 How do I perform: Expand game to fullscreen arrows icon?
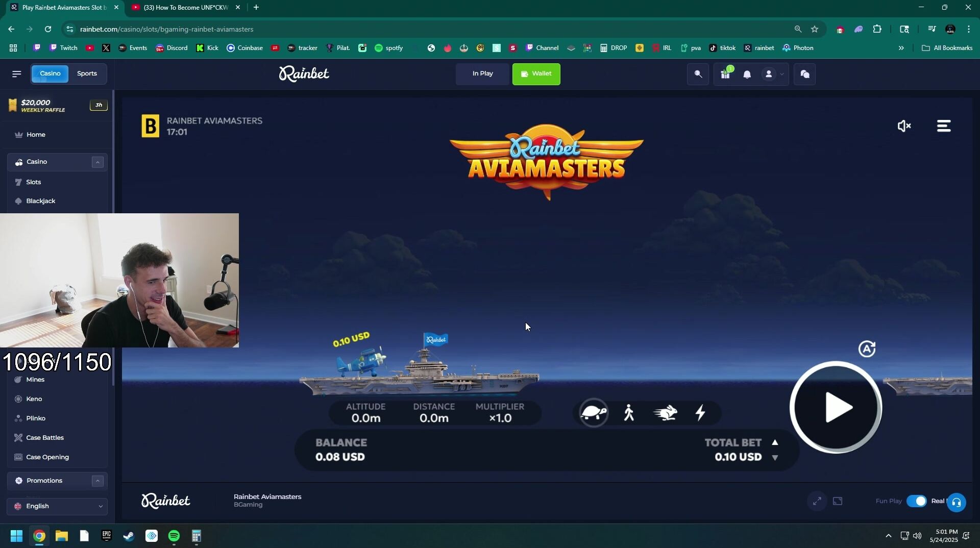[817, 502]
